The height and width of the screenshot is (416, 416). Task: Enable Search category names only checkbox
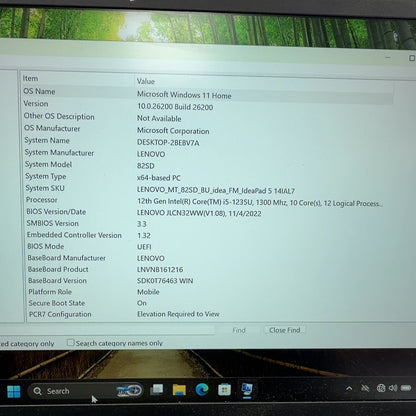(x=70, y=342)
